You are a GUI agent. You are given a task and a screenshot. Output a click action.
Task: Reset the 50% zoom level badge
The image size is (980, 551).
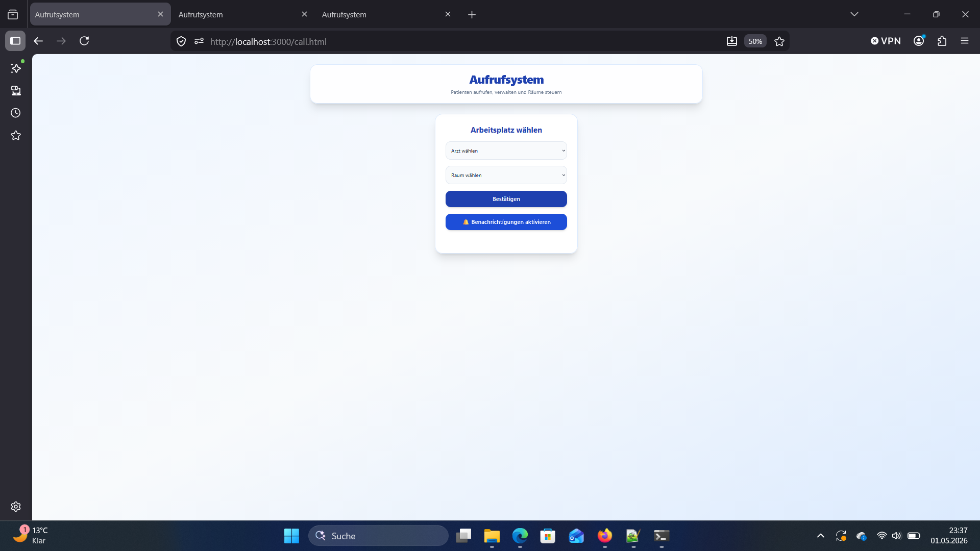[755, 41]
